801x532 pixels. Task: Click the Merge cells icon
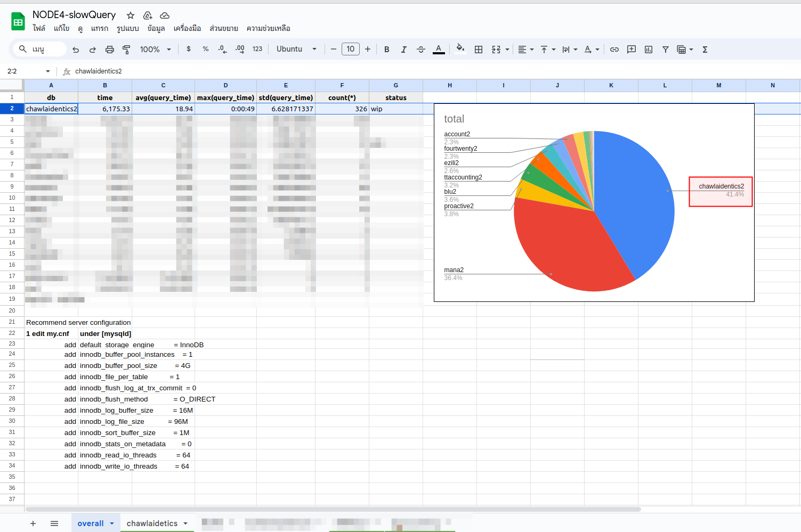click(496, 50)
